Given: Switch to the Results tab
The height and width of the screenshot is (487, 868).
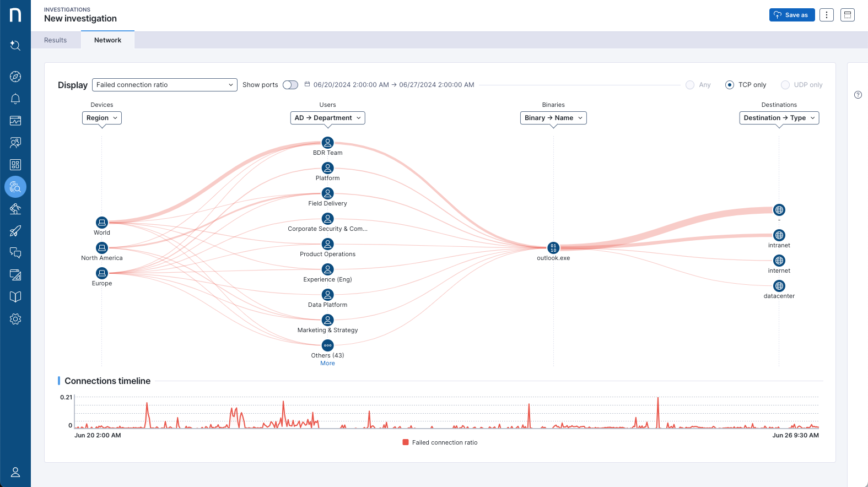Looking at the screenshot, I should pyautogui.click(x=56, y=40).
